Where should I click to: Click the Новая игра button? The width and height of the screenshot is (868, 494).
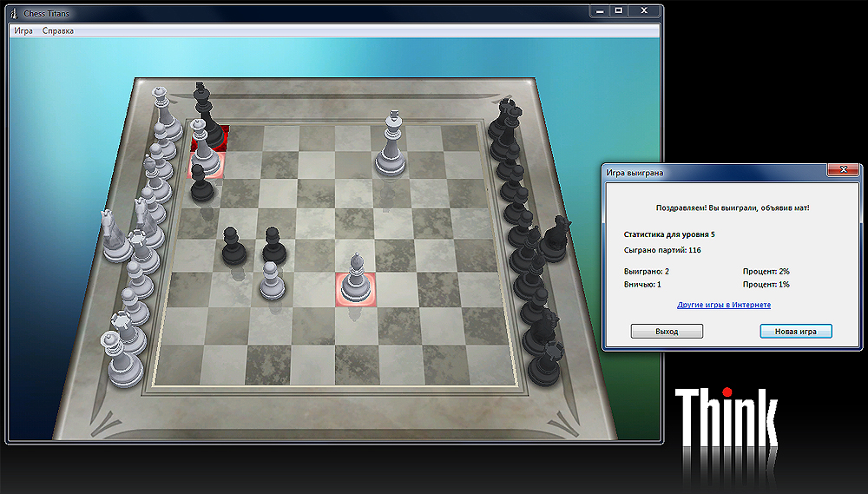coord(795,331)
